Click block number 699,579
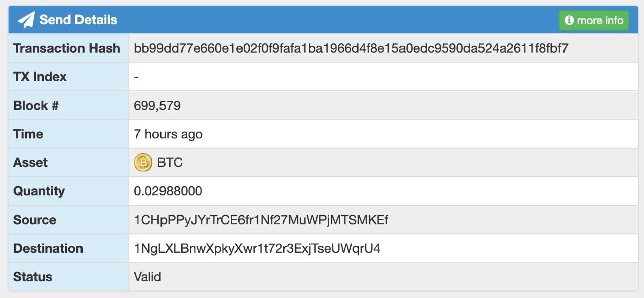The image size is (644, 298). pyautogui.click(x=157, y=106)
